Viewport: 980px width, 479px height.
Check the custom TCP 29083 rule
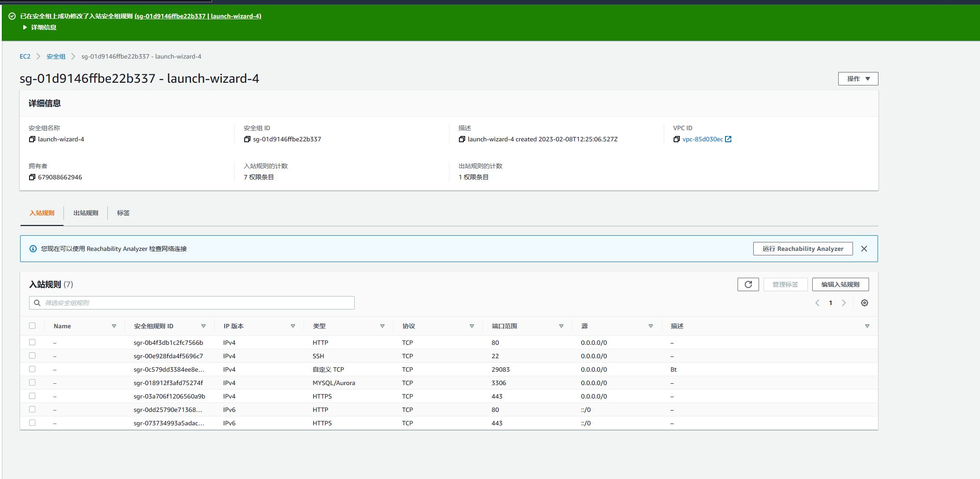click(x=32, y=369)
